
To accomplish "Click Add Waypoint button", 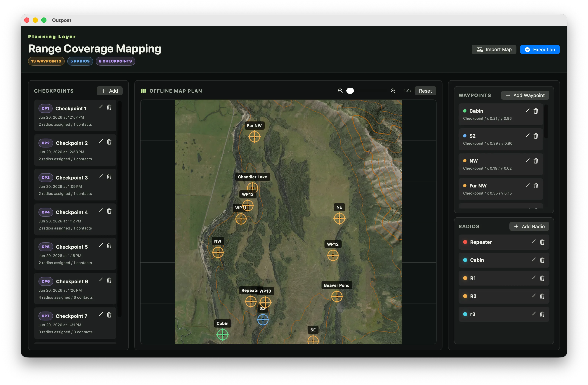I will [x=525, y=95].
